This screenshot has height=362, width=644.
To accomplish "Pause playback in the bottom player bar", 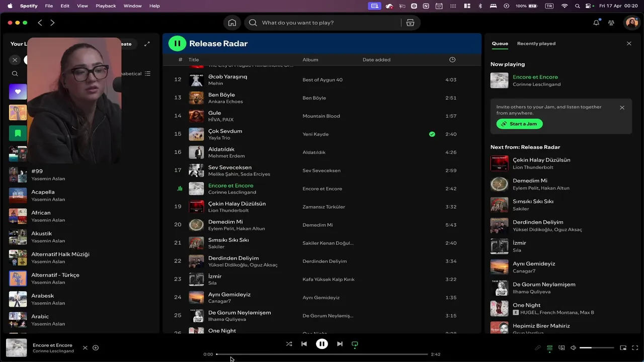I will pos(322,344).
